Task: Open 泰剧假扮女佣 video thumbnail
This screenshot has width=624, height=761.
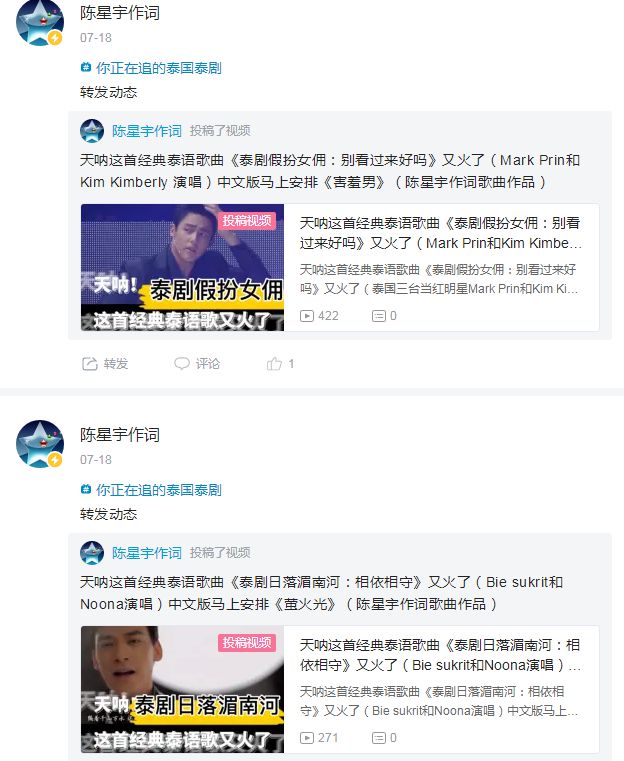Action: [x=182, y=267]
